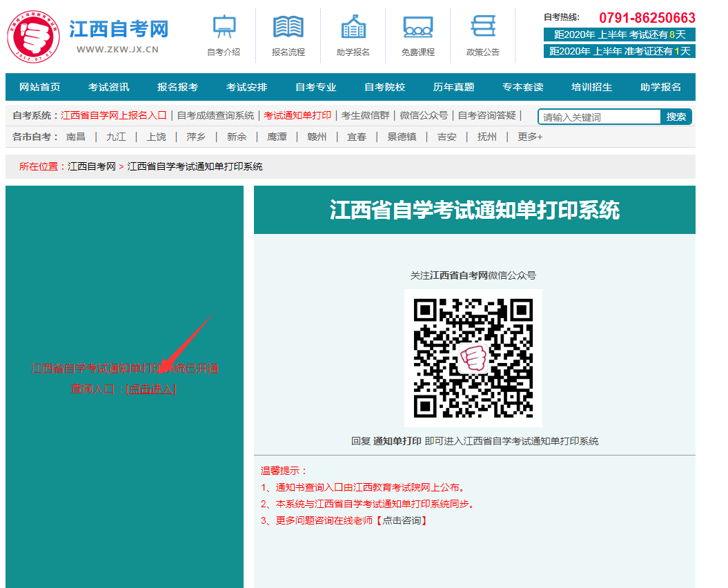
Task: Open the 报名流程 book icon
Action: pyautogui.click(x=288, y=28)
